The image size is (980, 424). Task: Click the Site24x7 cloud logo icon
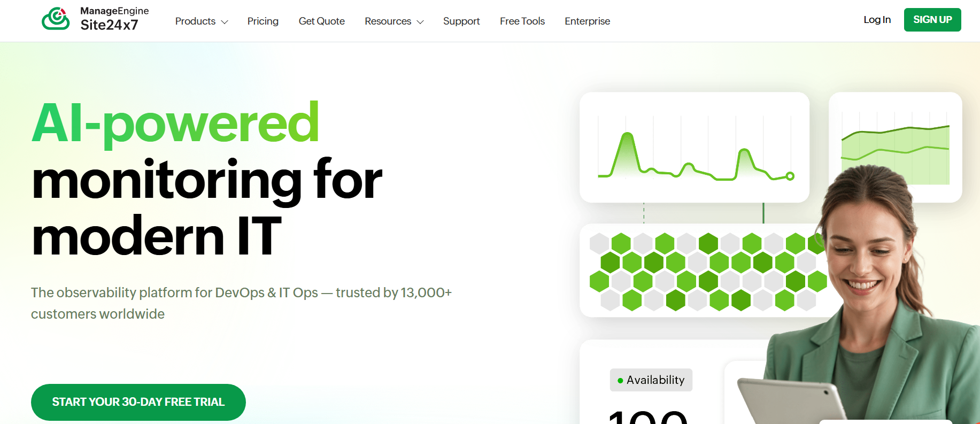(56, 19)
